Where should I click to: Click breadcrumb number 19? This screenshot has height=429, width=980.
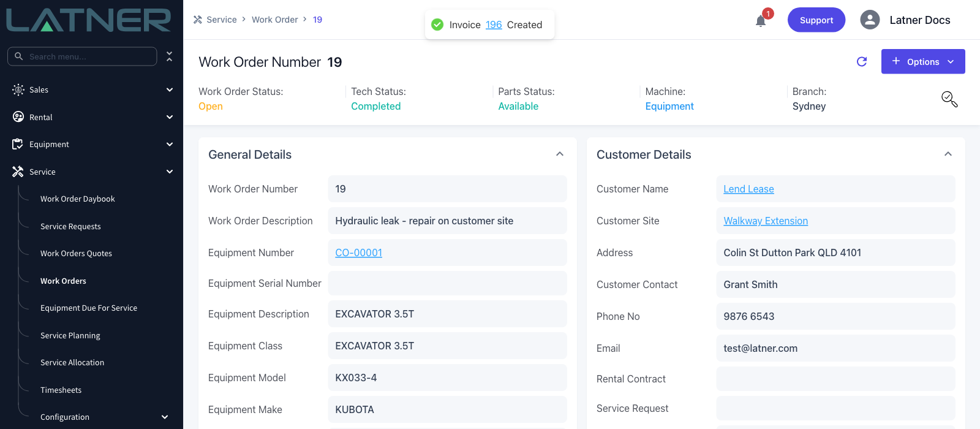pyautogui.click(x=317, y=20)
